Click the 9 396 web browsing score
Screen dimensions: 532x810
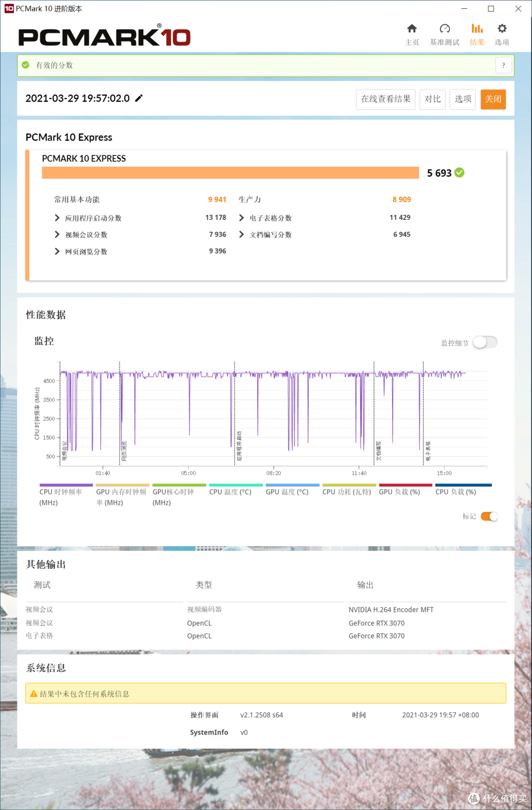coord(218,251)
